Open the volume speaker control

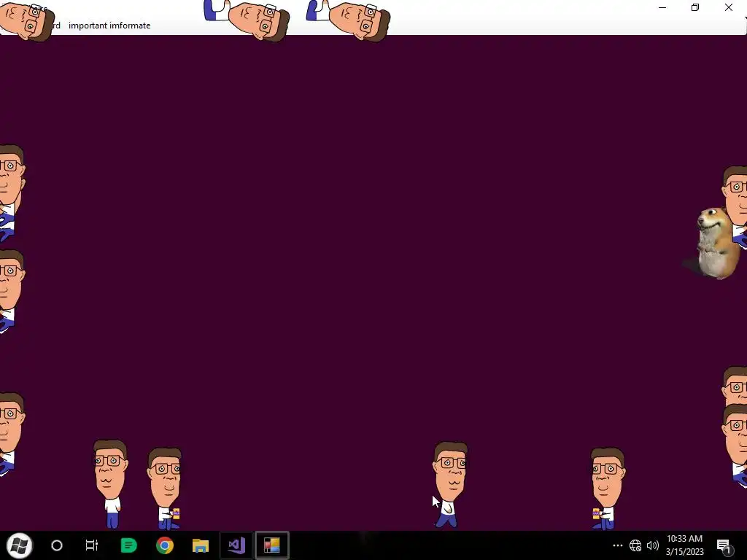[x=653, y=545]
